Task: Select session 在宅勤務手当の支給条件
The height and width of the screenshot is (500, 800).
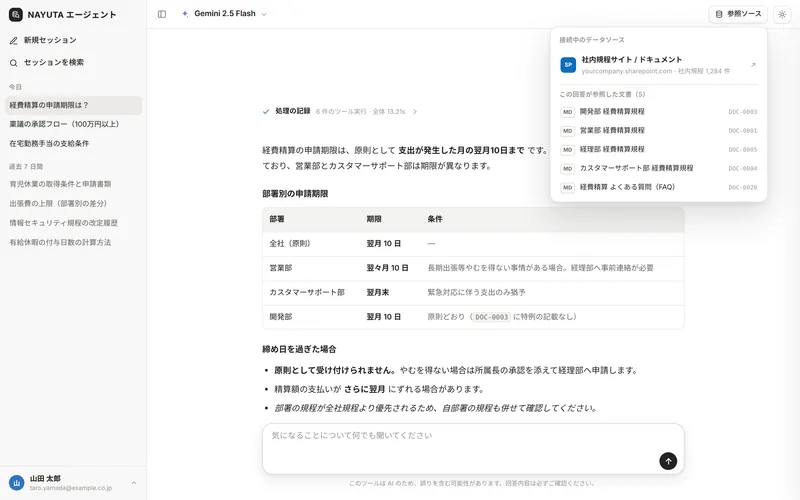Action: pyautogui.click(x=74, y=143)
